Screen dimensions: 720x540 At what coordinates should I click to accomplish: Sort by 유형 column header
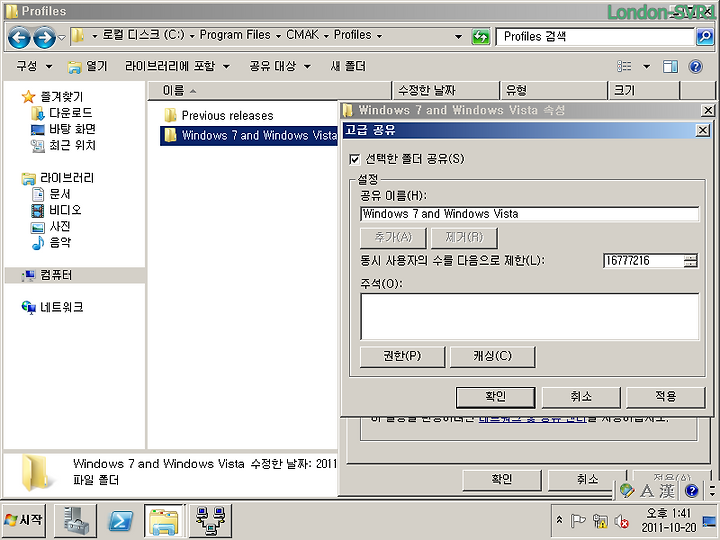pyautogui.click(x=554, y=90)
